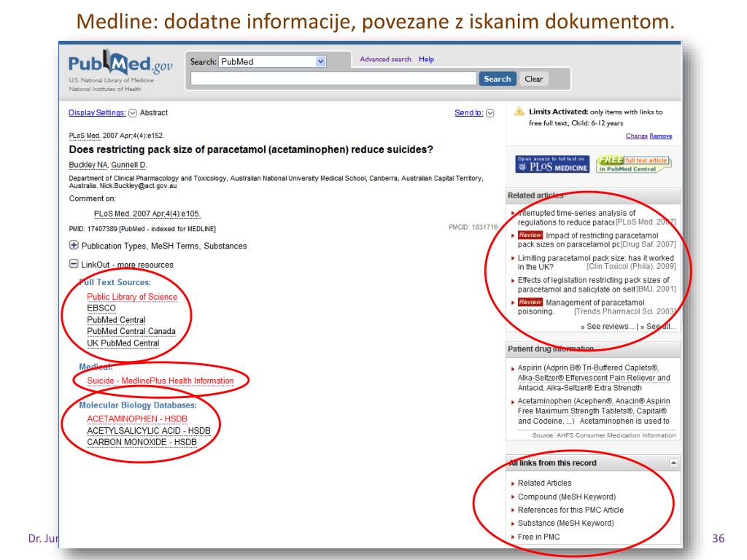Open the Advanced search link
Image resolution: width=747 pixels, height=560 pixels.
385,60
